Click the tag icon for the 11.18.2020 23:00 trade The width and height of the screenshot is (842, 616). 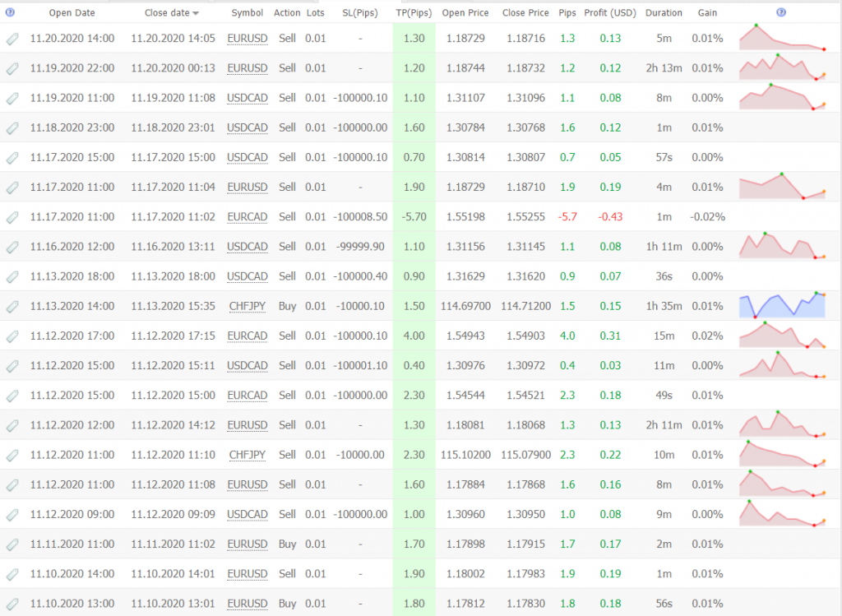[12, 127]
